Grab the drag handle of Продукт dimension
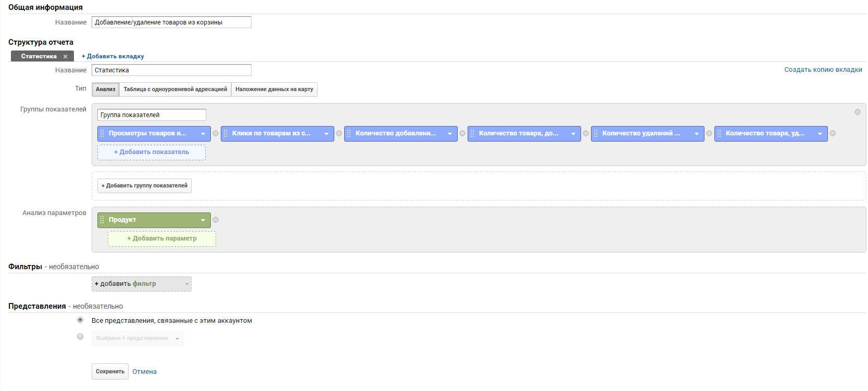868x391 pixels. coord(102,220)
